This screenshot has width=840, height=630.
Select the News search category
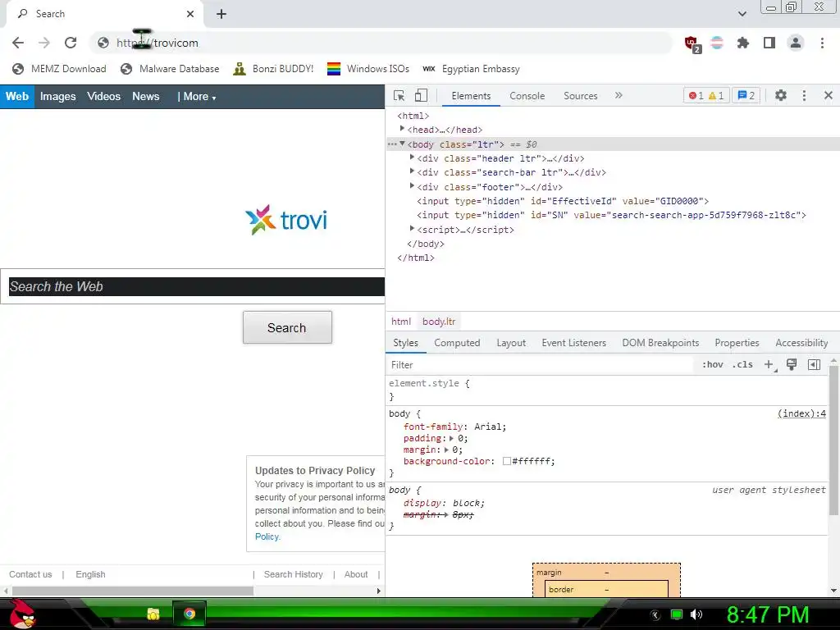[146, 97]
